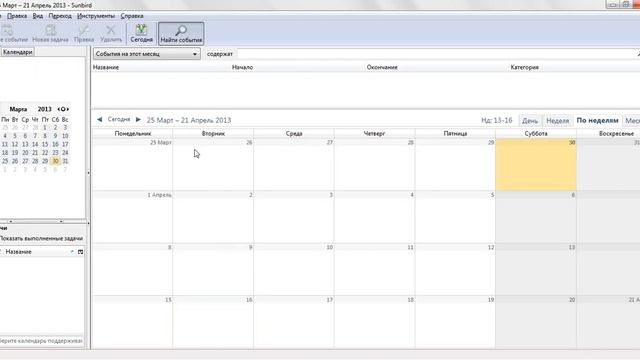
Task: Open the Марта month selector in mini-calendar
Action: (x=18, y=109)
